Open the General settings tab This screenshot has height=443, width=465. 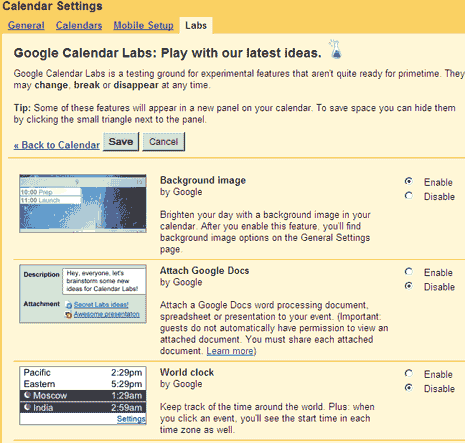pyautogui.click(x=26, y=26)
